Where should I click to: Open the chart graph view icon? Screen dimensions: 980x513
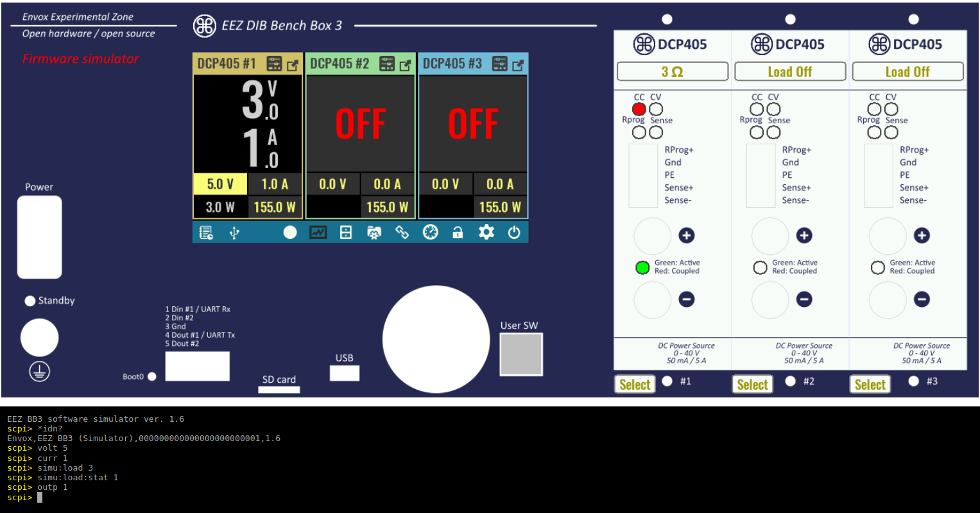[x=318, y=232]
